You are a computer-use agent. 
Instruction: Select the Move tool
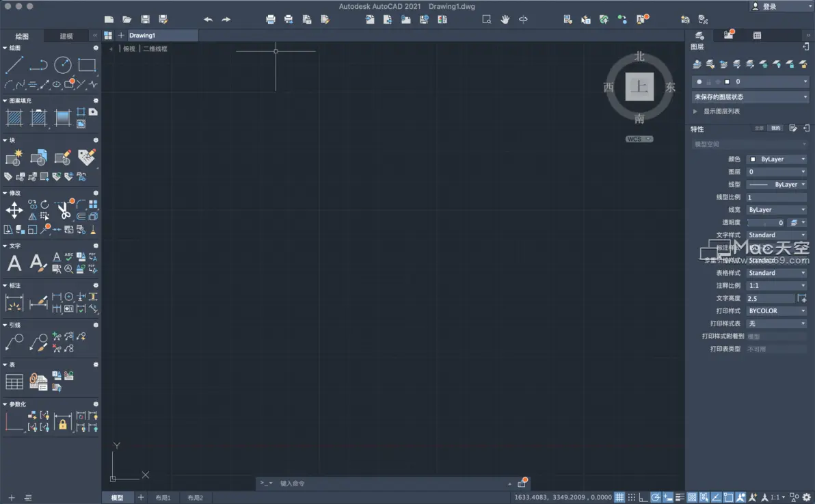point(14,211)
